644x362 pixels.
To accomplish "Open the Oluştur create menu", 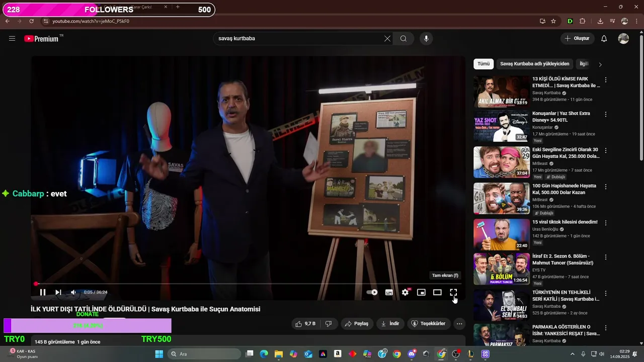I will tap(578, 39).
